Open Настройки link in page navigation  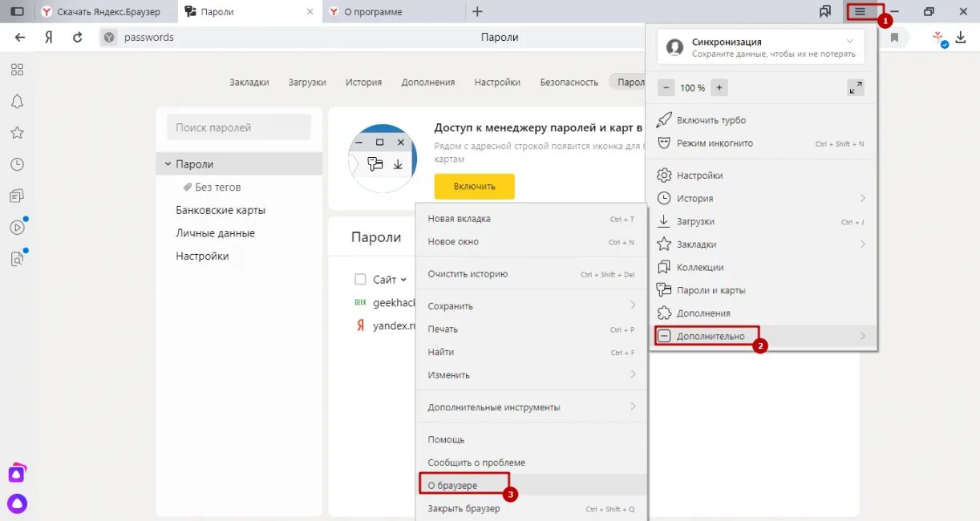(497, 82)
